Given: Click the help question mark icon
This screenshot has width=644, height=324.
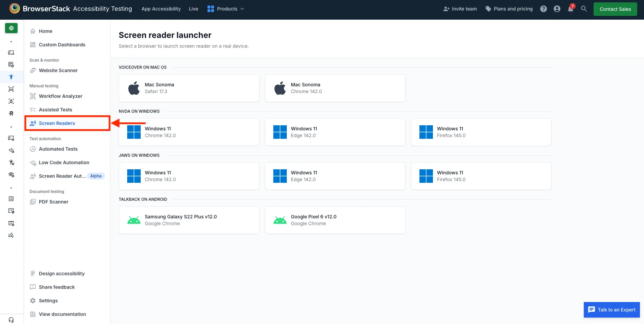Looking at the screenshot, I should (x=543, y=9).
